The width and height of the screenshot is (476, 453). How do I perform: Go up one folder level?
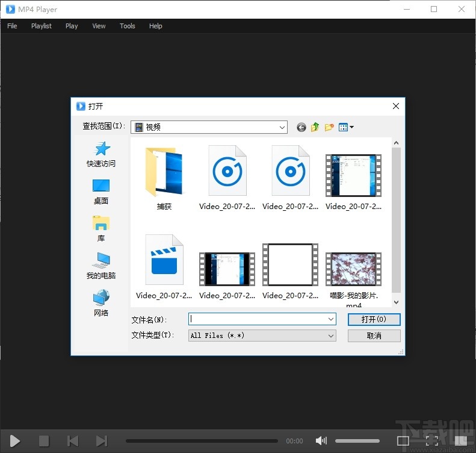315,127
